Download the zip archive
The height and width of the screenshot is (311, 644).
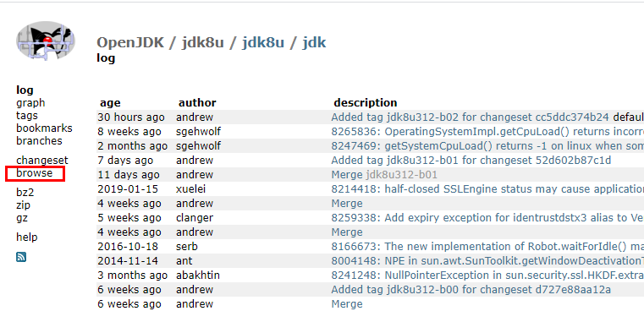tap(24, 205)
